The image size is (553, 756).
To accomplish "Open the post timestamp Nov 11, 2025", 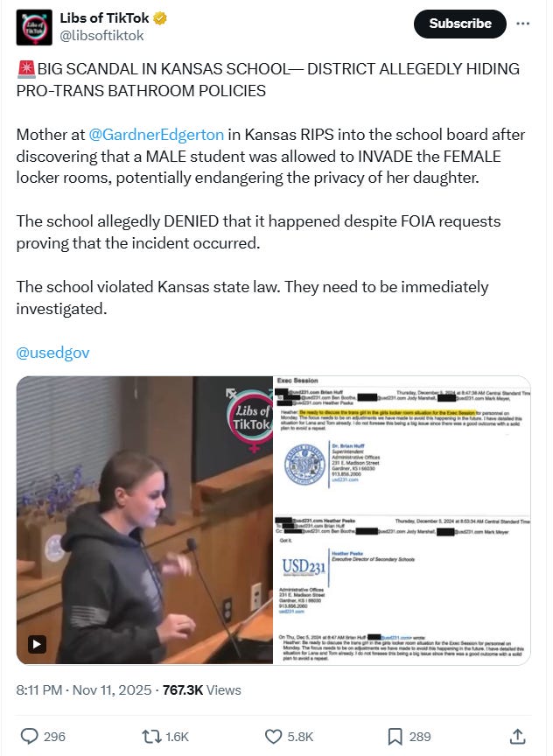I will 112,690.
